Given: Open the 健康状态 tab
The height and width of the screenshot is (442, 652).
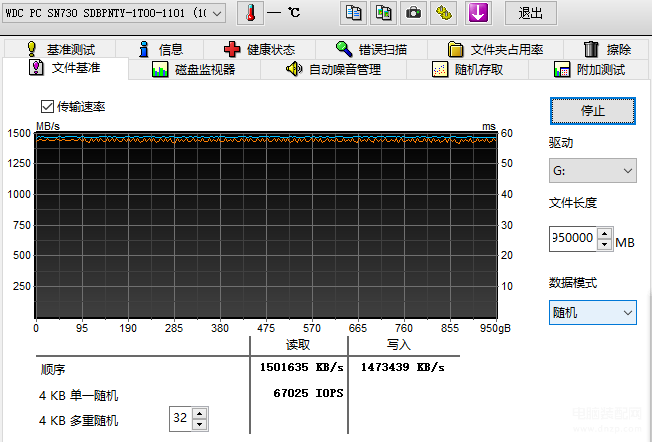Looking at the screenshot, I should pos(259,49).
